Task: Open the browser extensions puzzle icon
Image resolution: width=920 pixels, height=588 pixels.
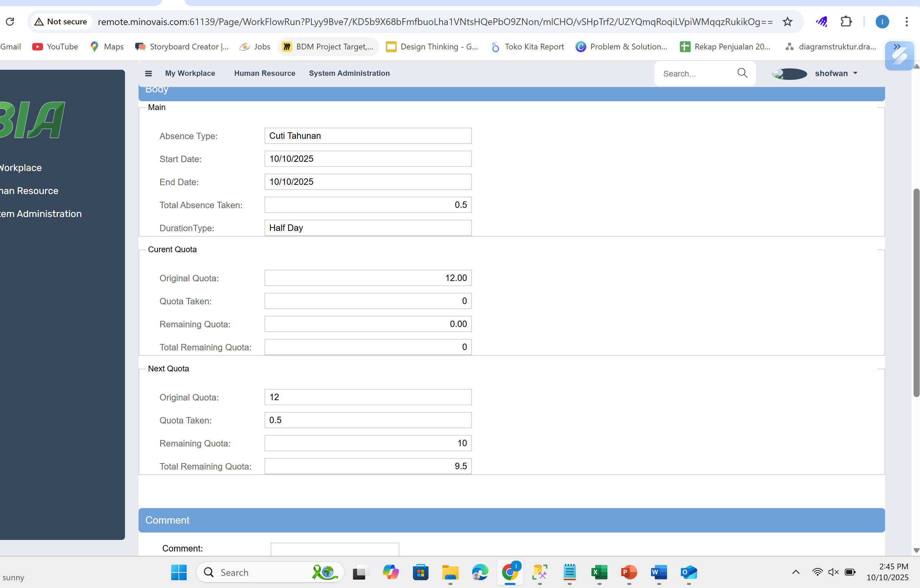Action: click(846, 22)
